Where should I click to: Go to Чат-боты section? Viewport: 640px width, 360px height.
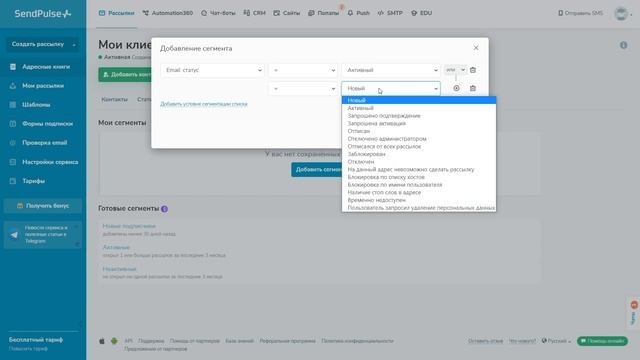pos(218,13)
